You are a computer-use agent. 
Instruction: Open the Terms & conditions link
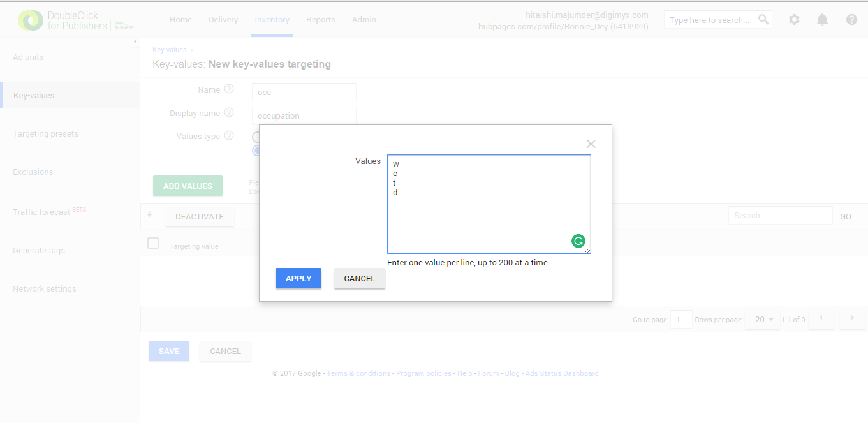[358, 373]
